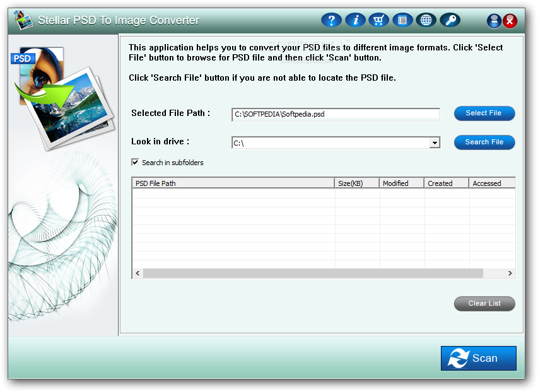Click the Search File button
The width and height of the screenshot is (538, 392).
tap(484, 142)
